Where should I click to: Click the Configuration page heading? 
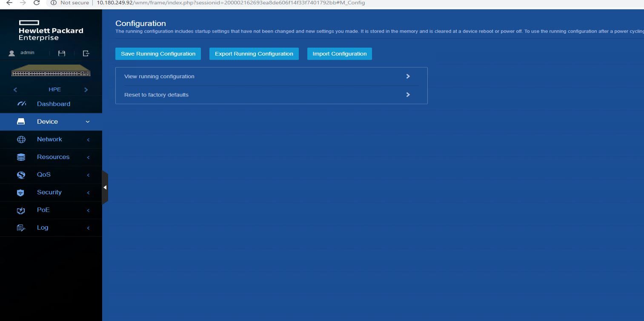tap(140, 23)
